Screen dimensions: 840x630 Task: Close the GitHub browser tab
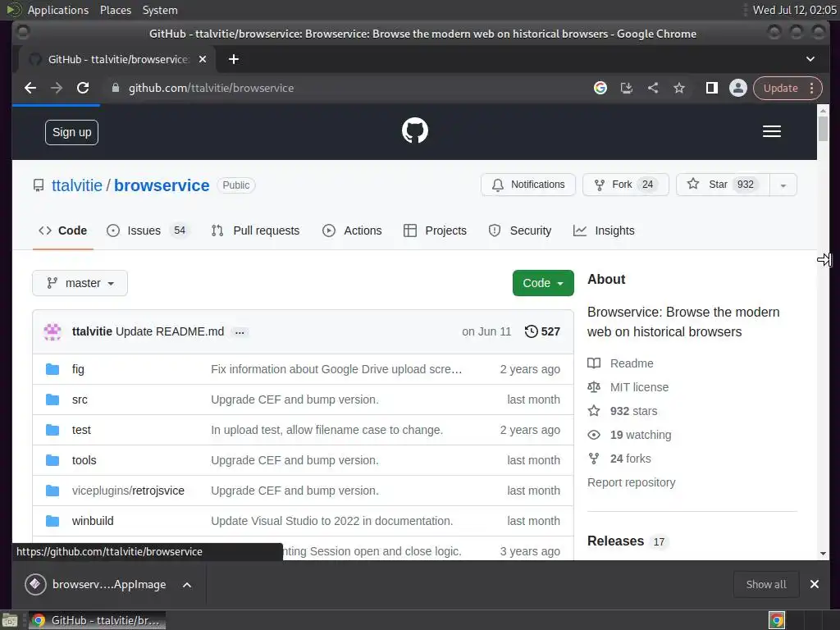203,59
